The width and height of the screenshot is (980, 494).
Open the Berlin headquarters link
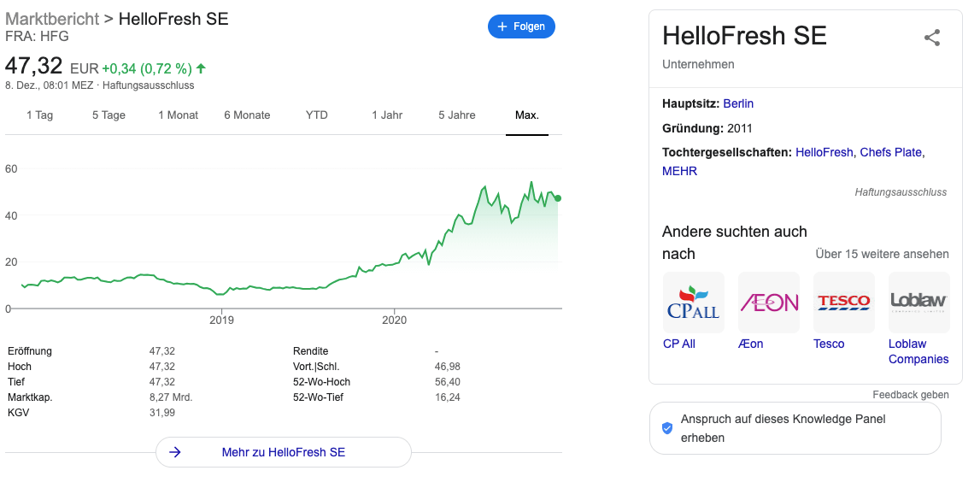click(x=738, y=103)
